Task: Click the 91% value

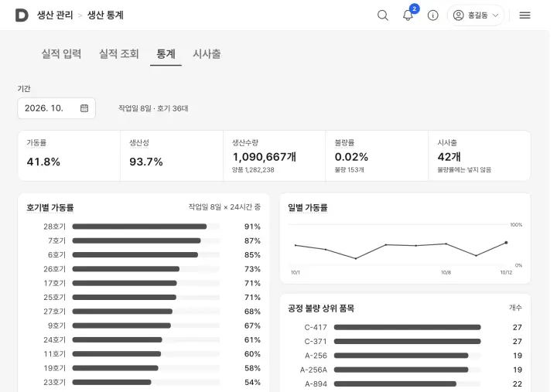Action: pyautogui.click(x=252, y=227)
